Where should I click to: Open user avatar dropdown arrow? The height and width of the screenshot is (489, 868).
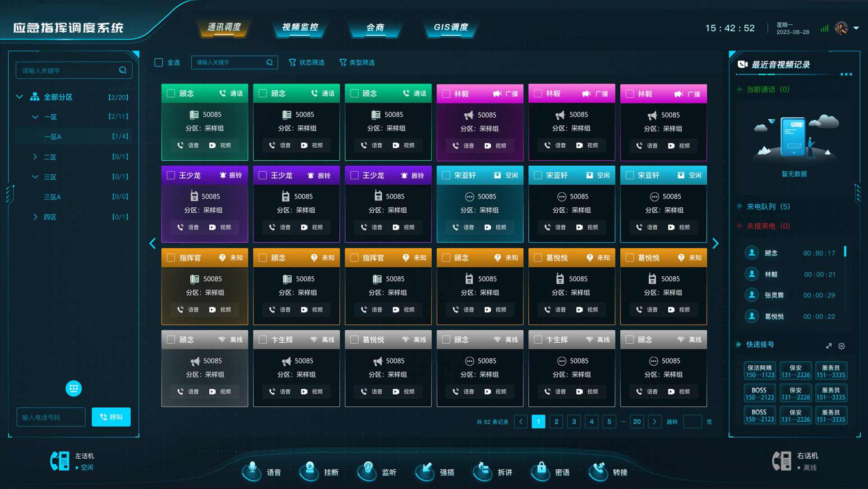pos(856,28)
